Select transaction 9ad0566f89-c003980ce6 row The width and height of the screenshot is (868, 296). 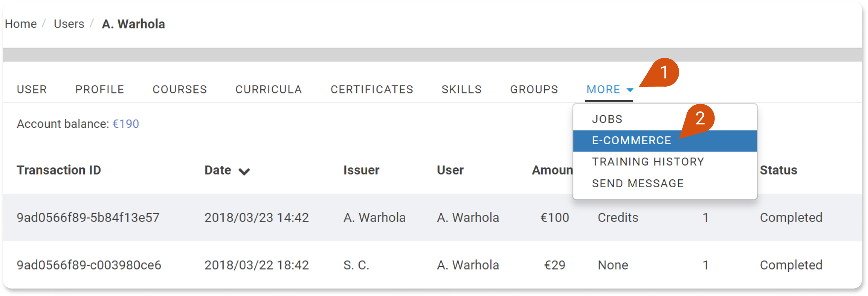pyautogui.click(x=433, y=265)
